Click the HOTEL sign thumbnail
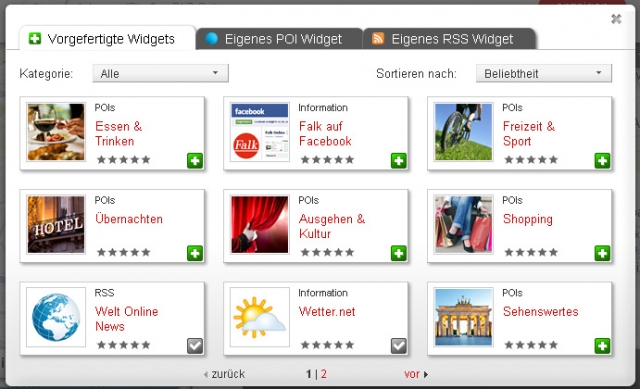Viewport: 640px width, 389px height. point(56,225)
